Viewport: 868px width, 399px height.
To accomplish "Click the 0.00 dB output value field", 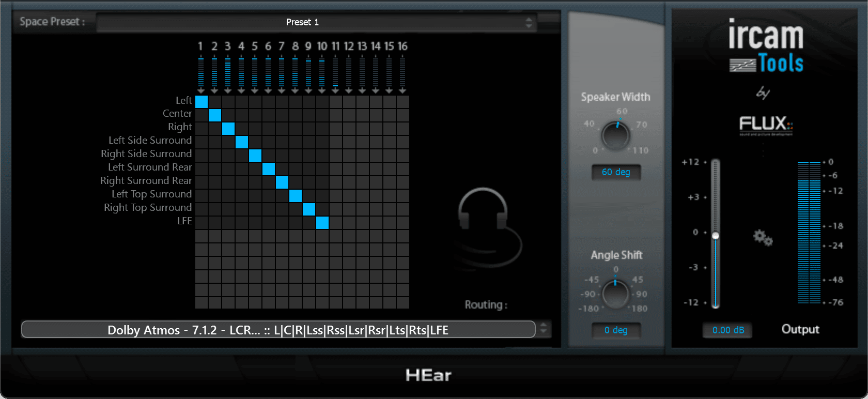I will (727, 330).
